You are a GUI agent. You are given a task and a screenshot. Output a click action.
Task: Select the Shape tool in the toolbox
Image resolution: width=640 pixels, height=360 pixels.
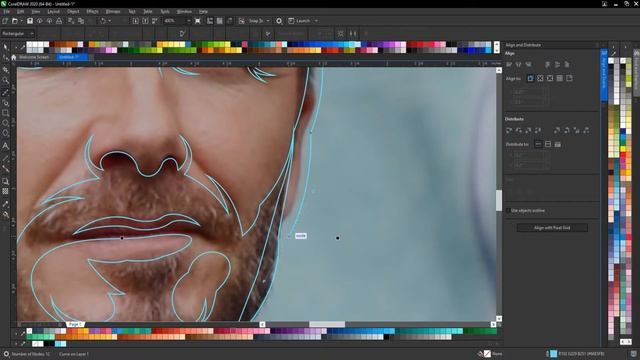[x=5, y=58]
